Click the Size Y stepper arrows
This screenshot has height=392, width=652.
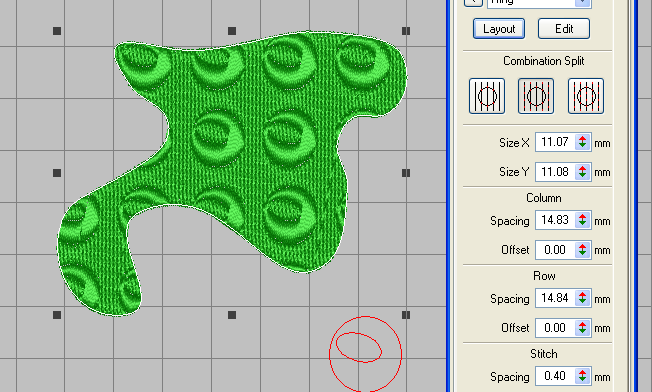pos(583,172)
